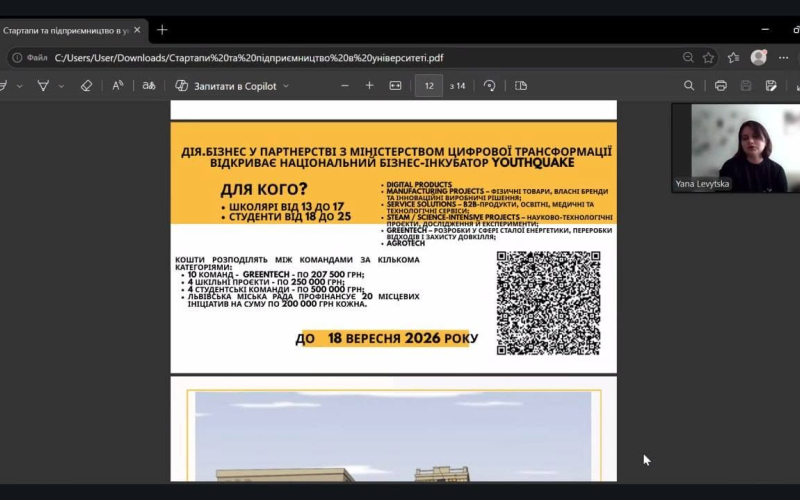Open Settings and more menu
Viewport: 800px width, 500px height.
[x=784, y=58]
